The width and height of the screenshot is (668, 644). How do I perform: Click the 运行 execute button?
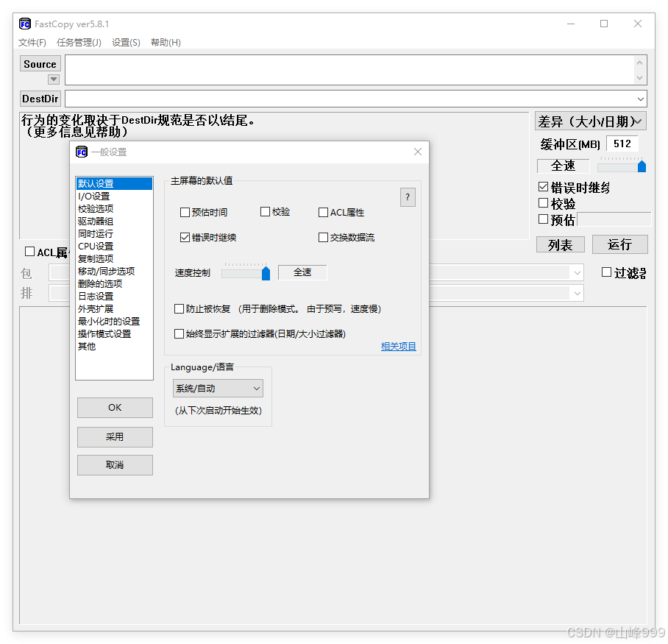[620, 244]
